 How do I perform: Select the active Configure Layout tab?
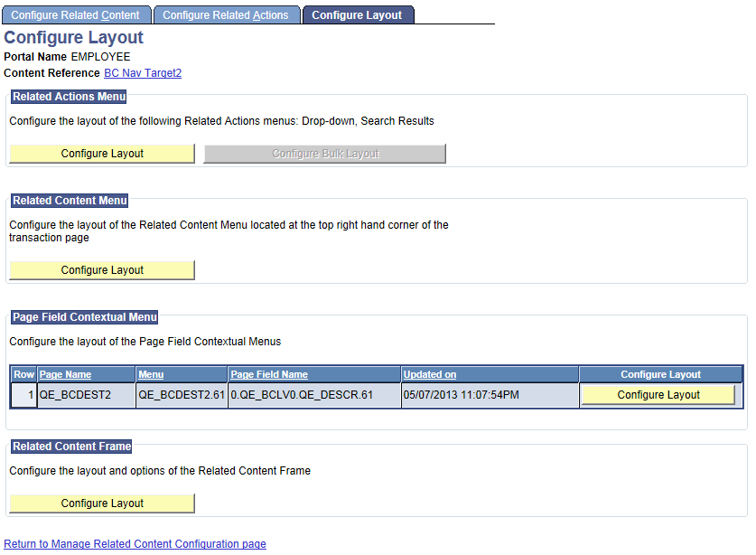tap(358, 14)
